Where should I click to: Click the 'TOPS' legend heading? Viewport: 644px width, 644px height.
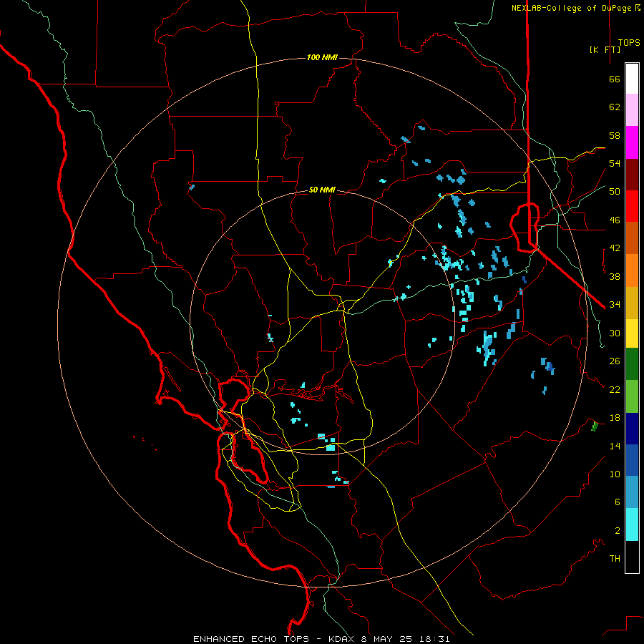pos(629,43)
